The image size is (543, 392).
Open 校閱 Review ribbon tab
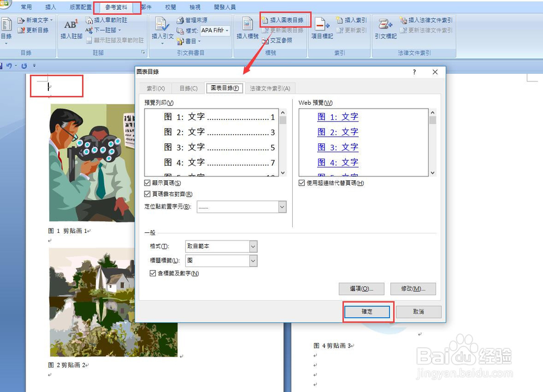171,7
